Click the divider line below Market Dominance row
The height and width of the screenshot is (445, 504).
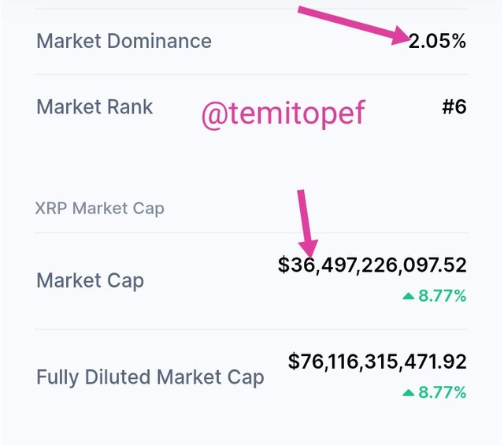[251, 75]
